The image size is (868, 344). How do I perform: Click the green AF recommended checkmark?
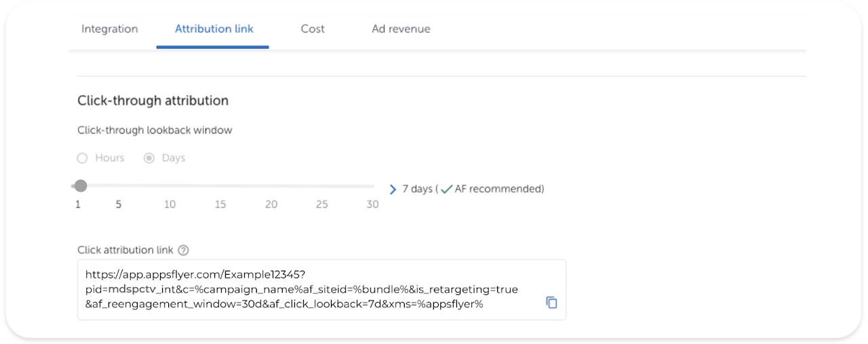pyautogui.click(x=446, y=189)
